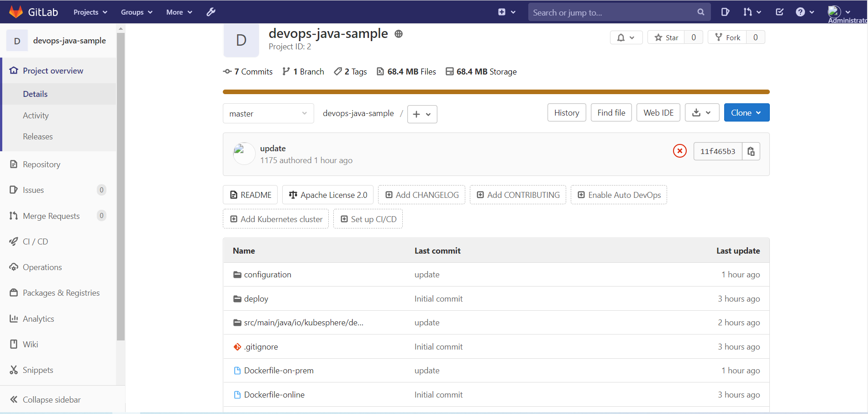
Task: Star the devops-java-sample project
Action: point(666,37)
